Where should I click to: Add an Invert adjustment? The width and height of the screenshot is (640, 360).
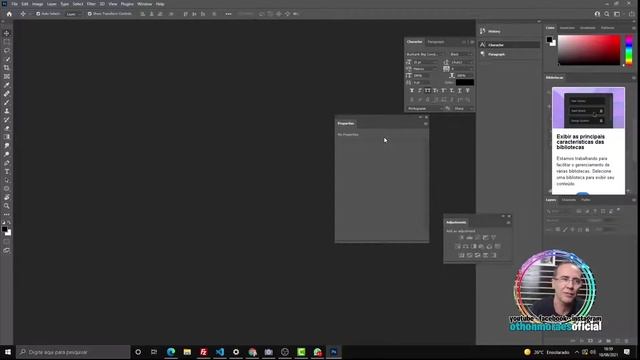[462, 255]
